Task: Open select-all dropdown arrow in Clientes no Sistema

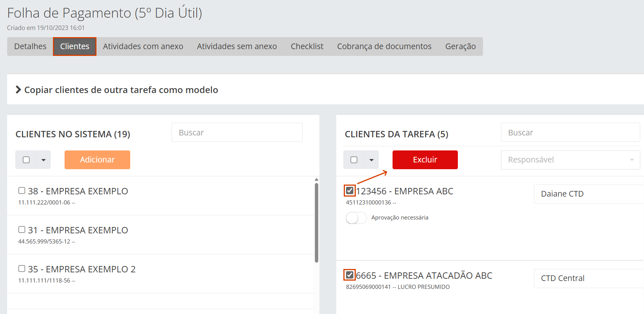Action: click(x=44, y=160)
